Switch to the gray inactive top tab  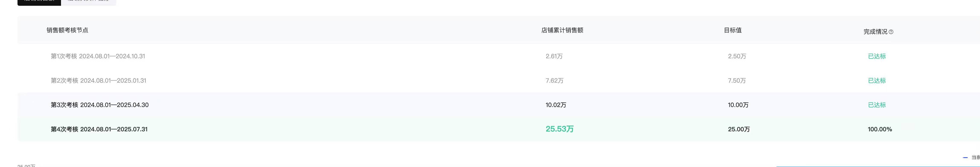(88, 2)
